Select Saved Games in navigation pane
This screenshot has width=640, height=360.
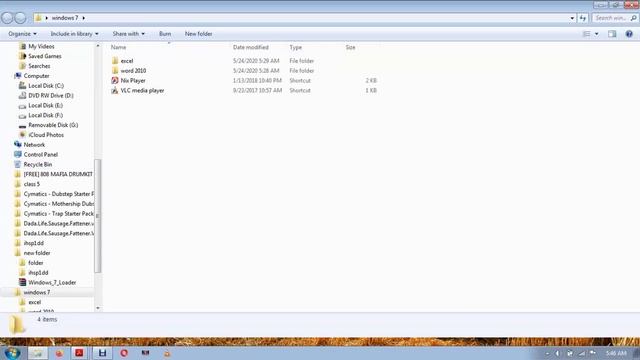point(44,56)
